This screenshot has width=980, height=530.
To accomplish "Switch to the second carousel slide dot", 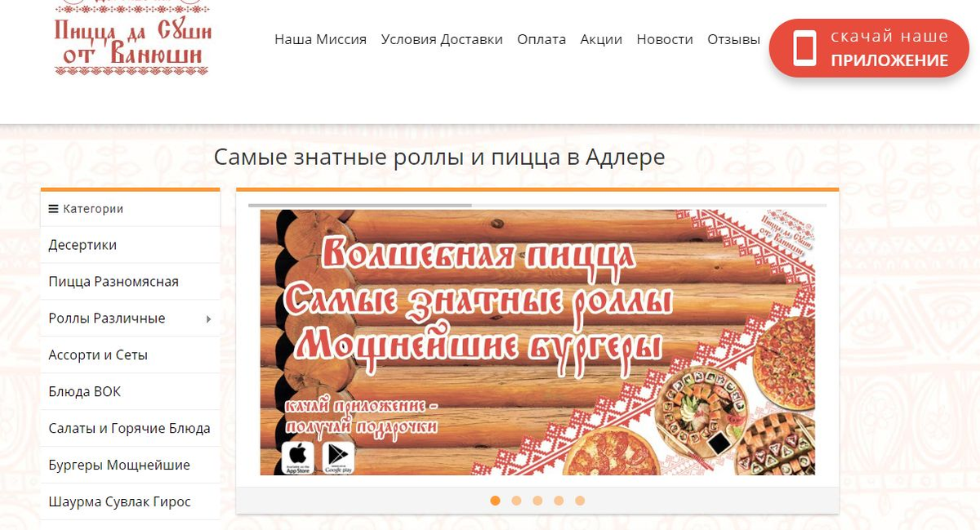I will [516, 501].
